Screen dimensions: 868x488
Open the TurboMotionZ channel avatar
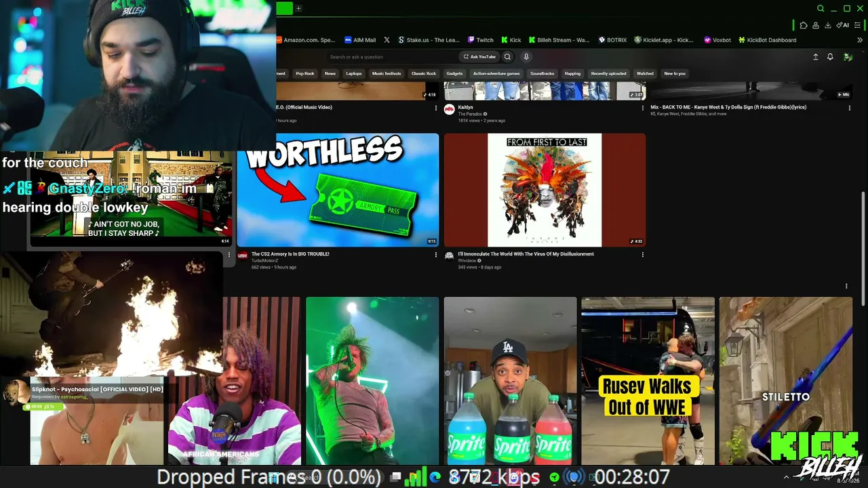(242, 256)
